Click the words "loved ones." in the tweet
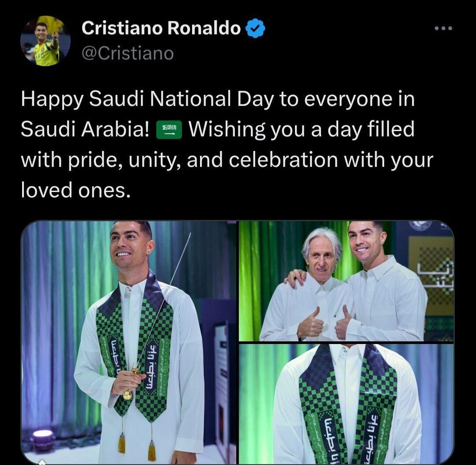 tap(76, 189)
